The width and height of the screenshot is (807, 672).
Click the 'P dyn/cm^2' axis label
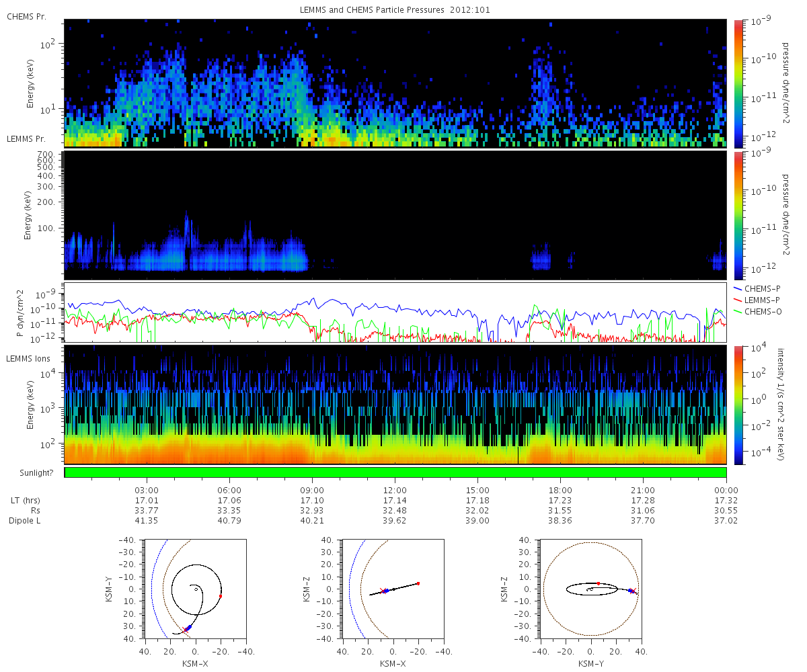(x=20, y=313)
